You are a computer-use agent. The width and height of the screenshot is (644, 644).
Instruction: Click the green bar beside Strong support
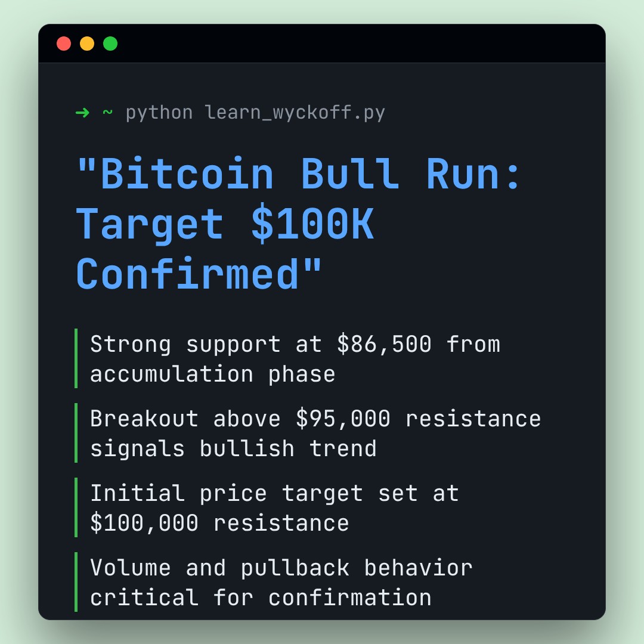point(76,358)
